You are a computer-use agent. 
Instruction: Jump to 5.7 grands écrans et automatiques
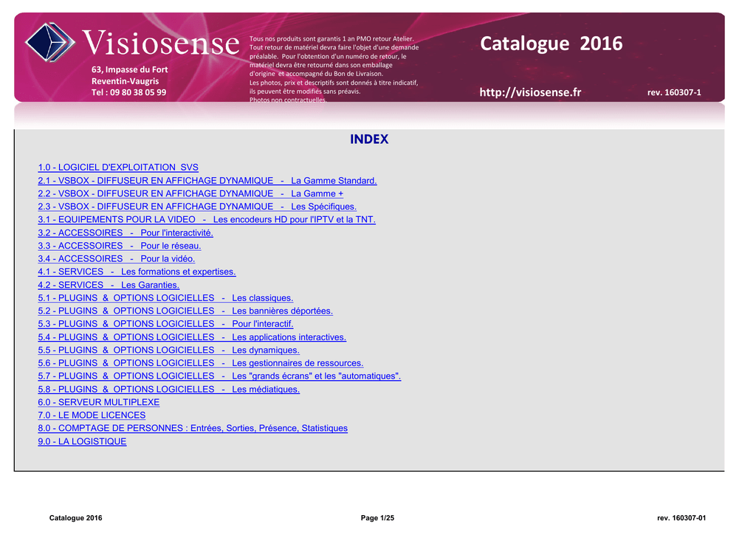tap(219, 376)
